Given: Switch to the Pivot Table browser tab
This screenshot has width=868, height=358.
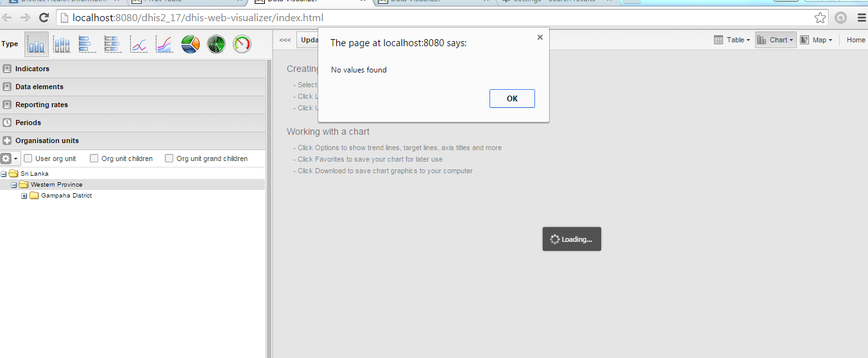Looking at the screenshot, I should point(186,2).
